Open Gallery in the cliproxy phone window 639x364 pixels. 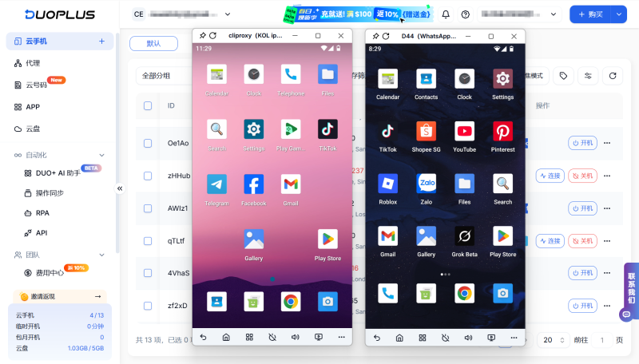coord(253,239)
